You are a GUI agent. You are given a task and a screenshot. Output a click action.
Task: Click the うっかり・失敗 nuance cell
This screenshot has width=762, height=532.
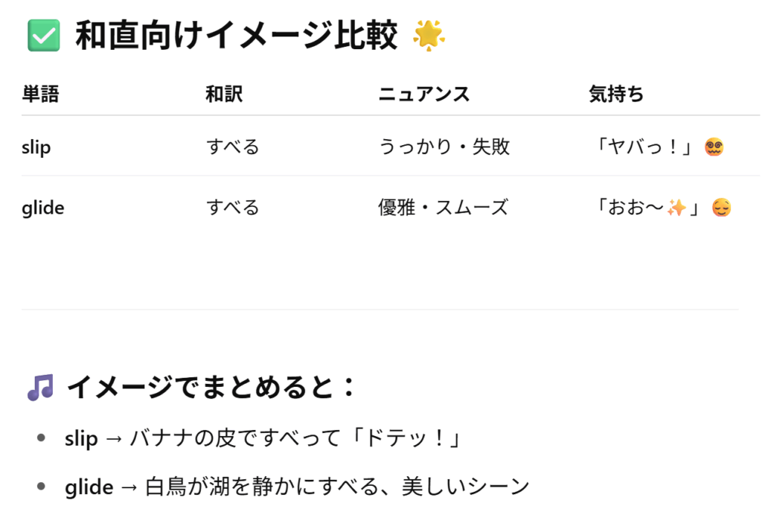444,147
